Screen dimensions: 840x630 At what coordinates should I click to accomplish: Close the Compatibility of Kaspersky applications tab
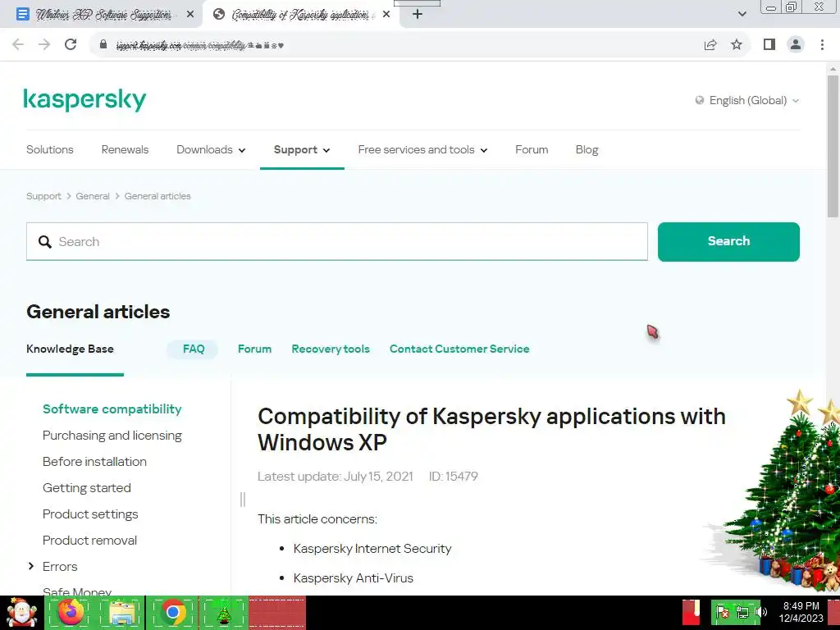coord(386,15)
